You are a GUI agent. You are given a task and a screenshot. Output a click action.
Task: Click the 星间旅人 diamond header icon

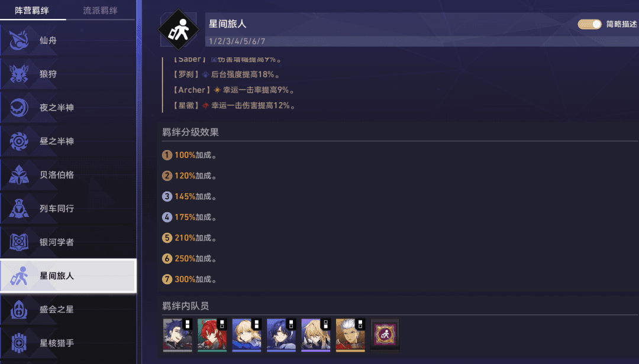click(x=179, y=30)
